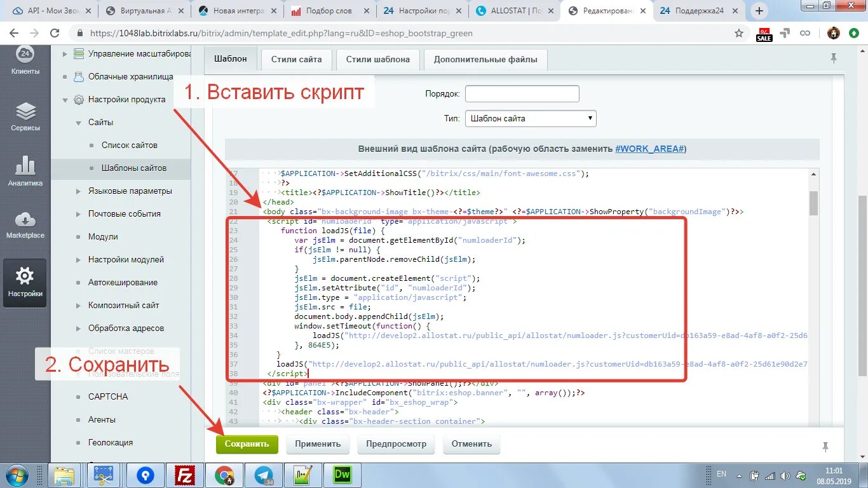Image resolution: width=868 pixels, height=488 pixels.
Task: Switch to the Стили сайта tab
Action: point(297,59)
